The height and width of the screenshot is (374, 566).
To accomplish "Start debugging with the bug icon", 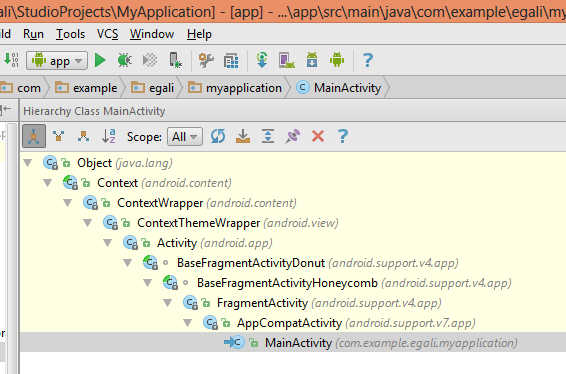I will 125,60.
